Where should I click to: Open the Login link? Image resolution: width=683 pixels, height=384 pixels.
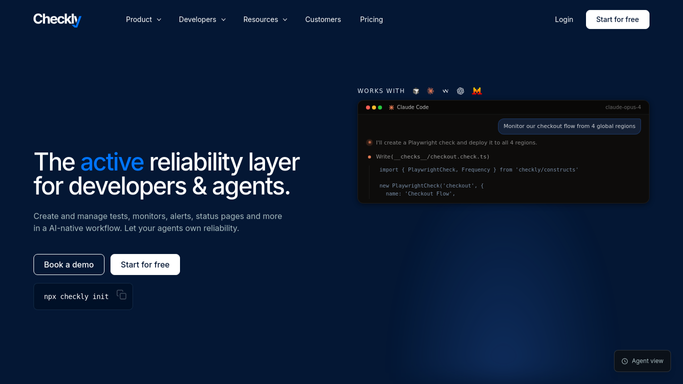(564, 20)
